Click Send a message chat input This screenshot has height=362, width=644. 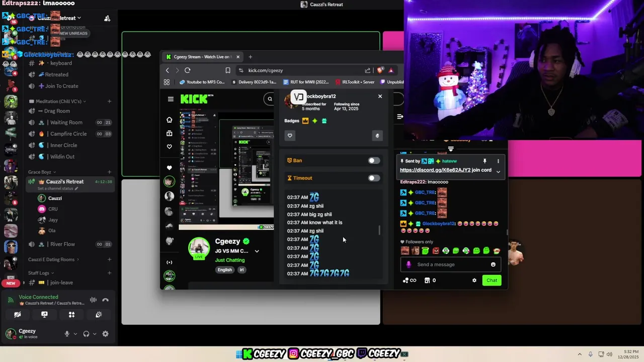coord(451,264)
